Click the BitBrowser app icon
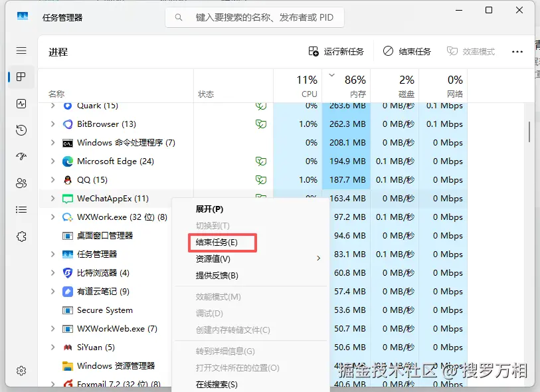Image resolution: width=540 pixels, height=392 pixels. click(x=68, y=124)
